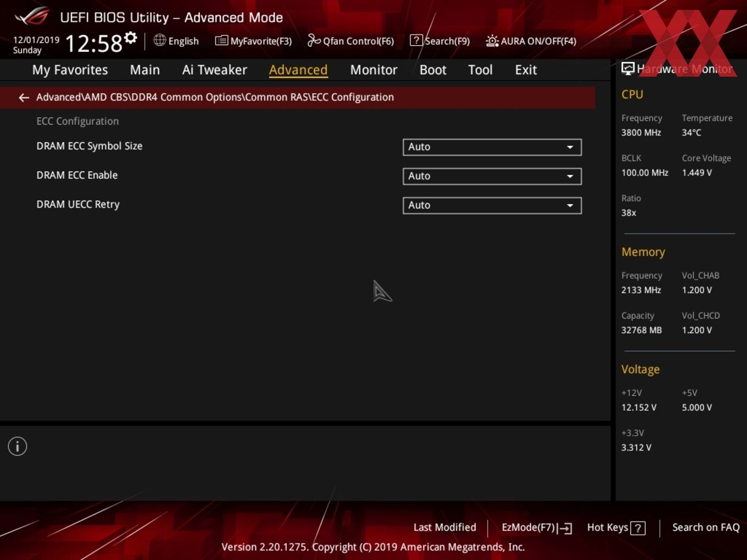Switch to Main tab
Screen dimensions: 747x560
point(145,70)
